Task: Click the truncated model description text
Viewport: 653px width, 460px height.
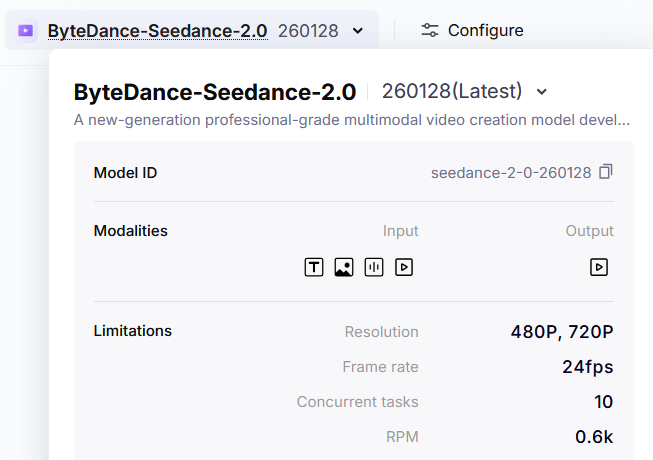Action: click(351, 120)
